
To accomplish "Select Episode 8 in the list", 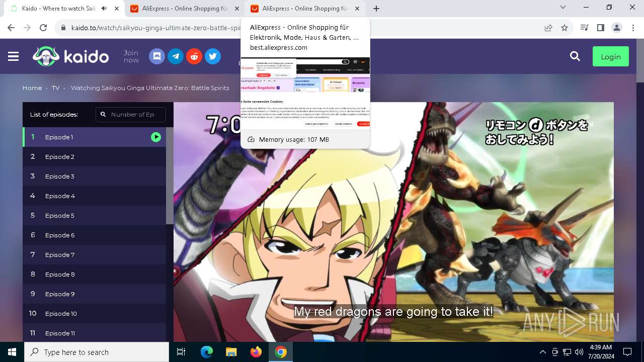I will point(94,274).
